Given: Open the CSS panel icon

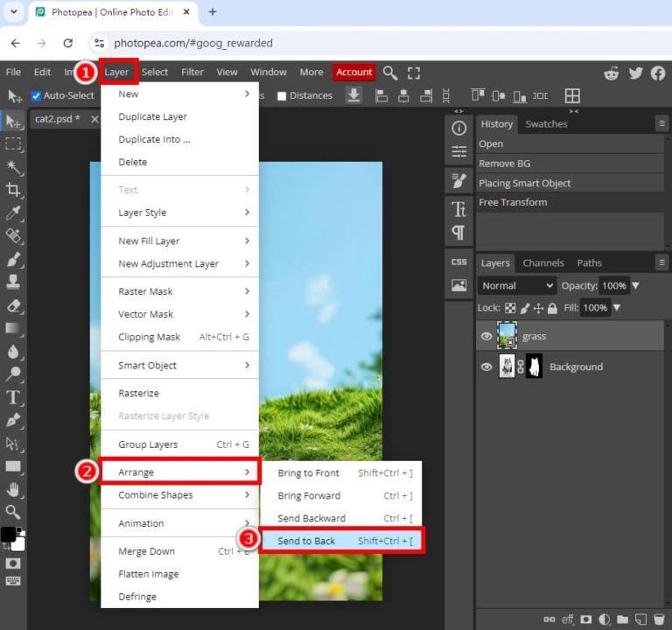Looking at the screenshot, I should click(458, 262).
